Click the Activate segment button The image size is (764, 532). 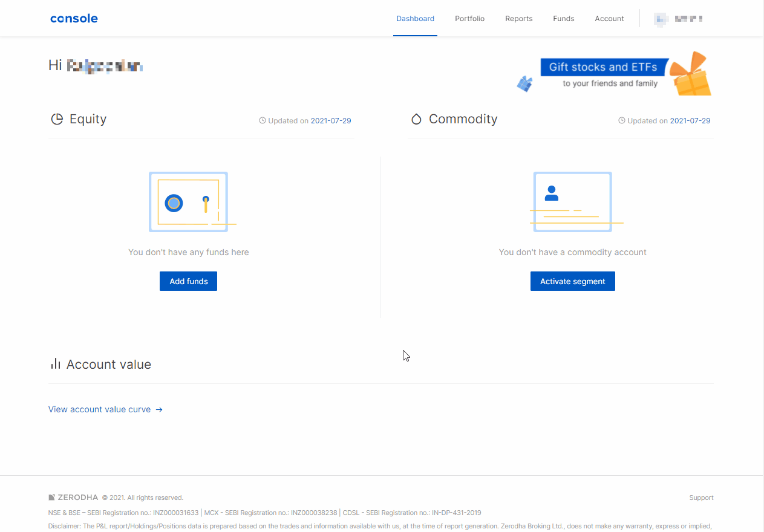point(573,281)
